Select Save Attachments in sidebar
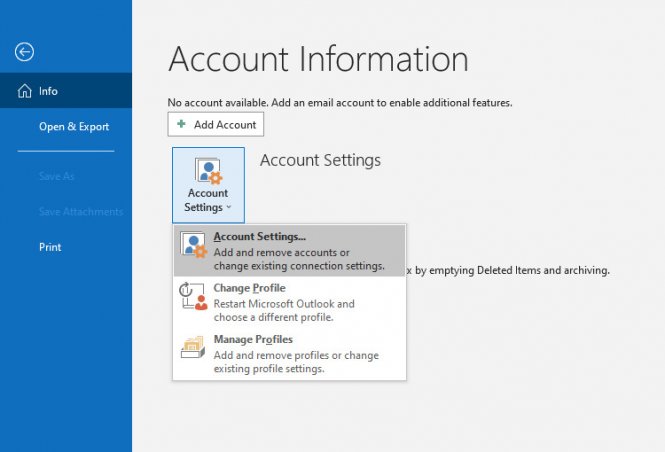This screenshot has width=665, height=452. [x=81, y=212]
